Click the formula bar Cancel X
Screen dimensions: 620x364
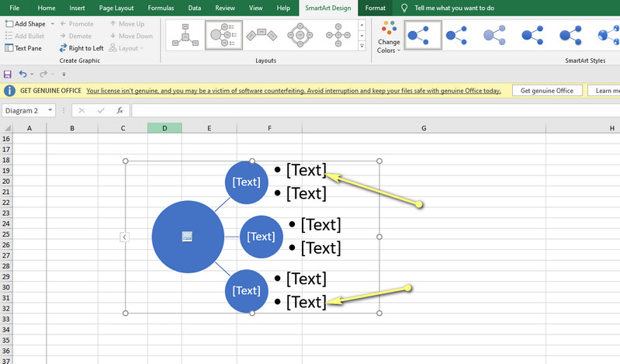pyautogui.click(x=81, y=110)
